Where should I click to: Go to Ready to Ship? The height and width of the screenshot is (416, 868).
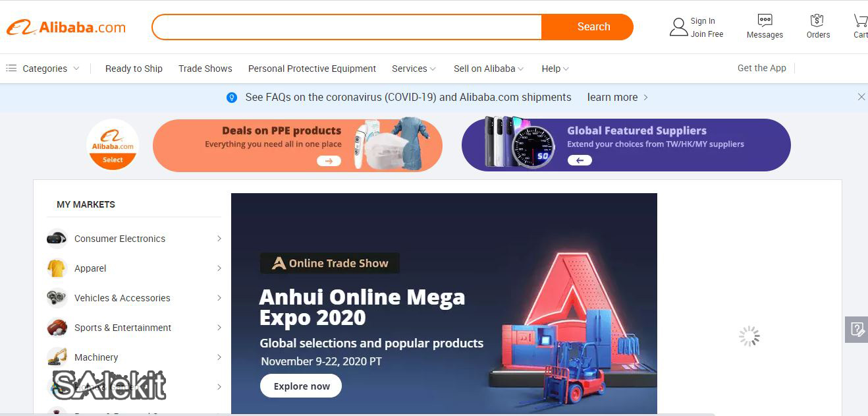134,69
